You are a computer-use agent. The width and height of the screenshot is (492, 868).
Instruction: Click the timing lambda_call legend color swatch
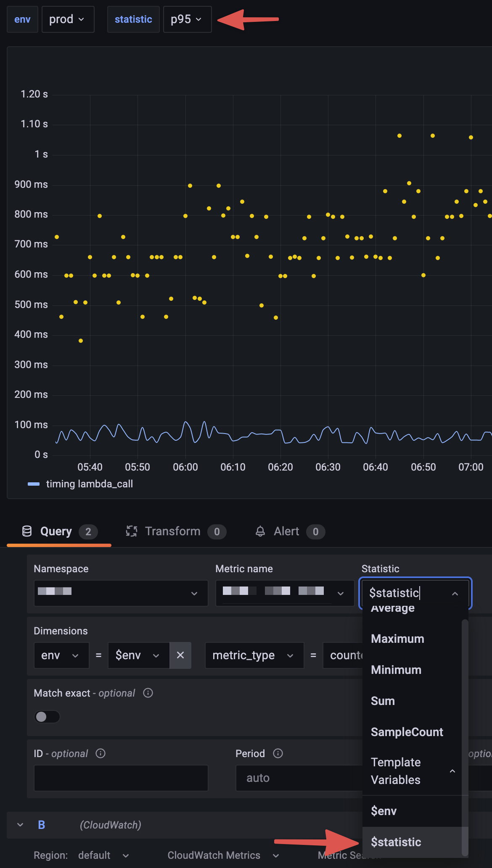point(34,484)
